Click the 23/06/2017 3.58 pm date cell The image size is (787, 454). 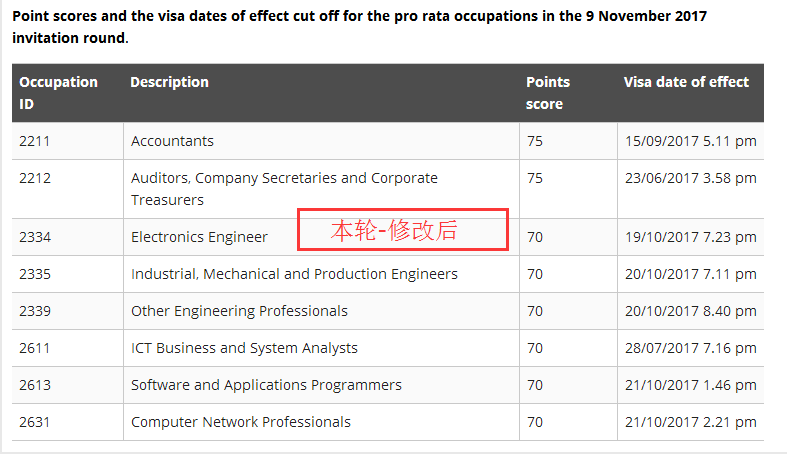[x=690, y=179]
